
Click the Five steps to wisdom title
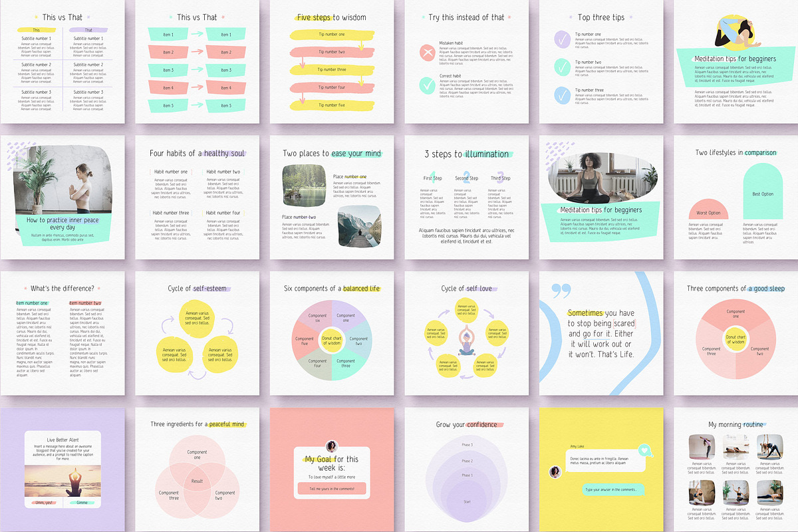[x=332, y=17]
